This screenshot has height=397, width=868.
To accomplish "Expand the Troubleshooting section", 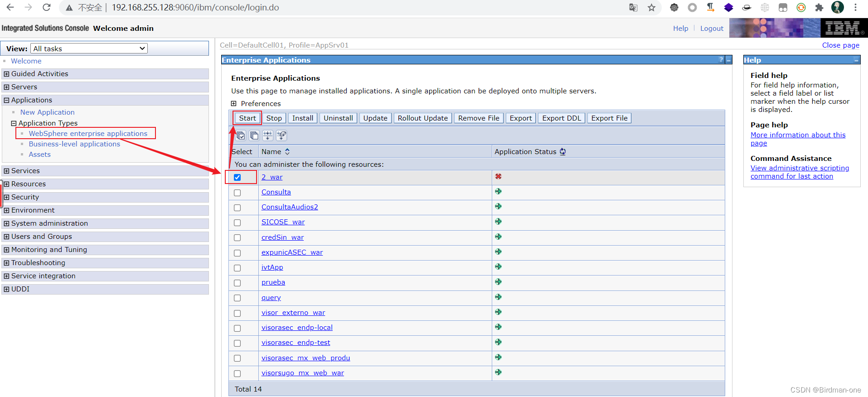I will point(6,263).
